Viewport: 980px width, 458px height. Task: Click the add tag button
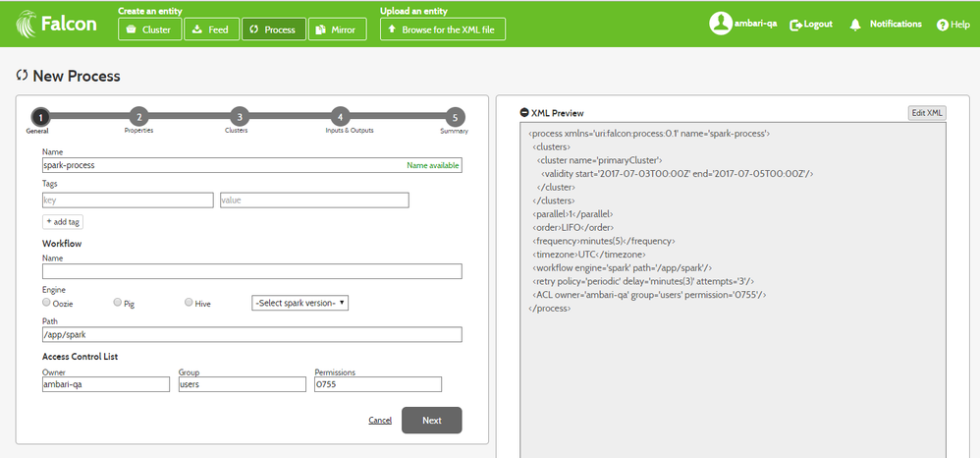pos(63,221)
